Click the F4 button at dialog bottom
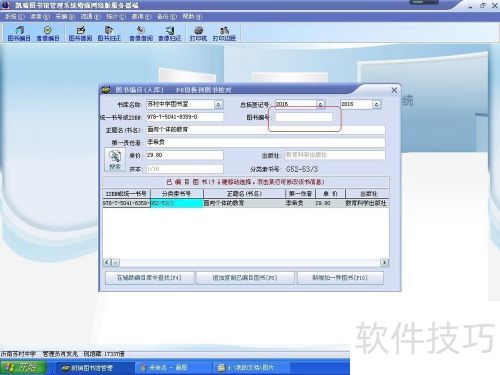 (x=149, y=278)
